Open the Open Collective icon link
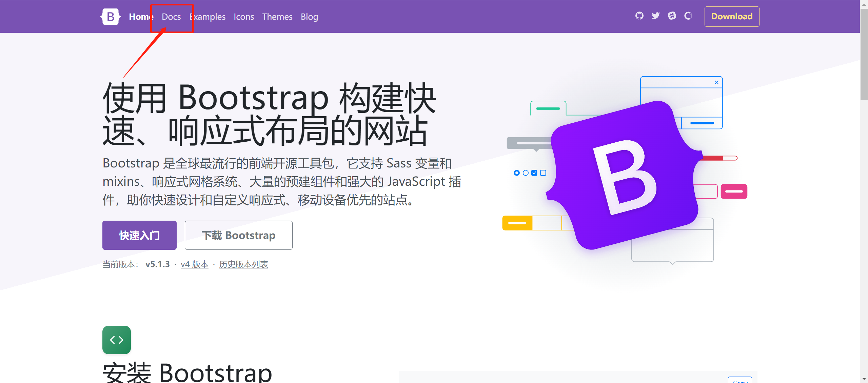Screen dimensions: 868x383 tap(688, 16)
